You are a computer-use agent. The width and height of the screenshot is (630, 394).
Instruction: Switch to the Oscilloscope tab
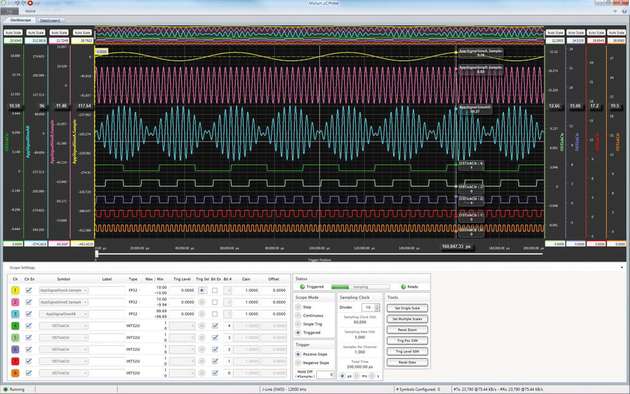(x=20, y=20)
